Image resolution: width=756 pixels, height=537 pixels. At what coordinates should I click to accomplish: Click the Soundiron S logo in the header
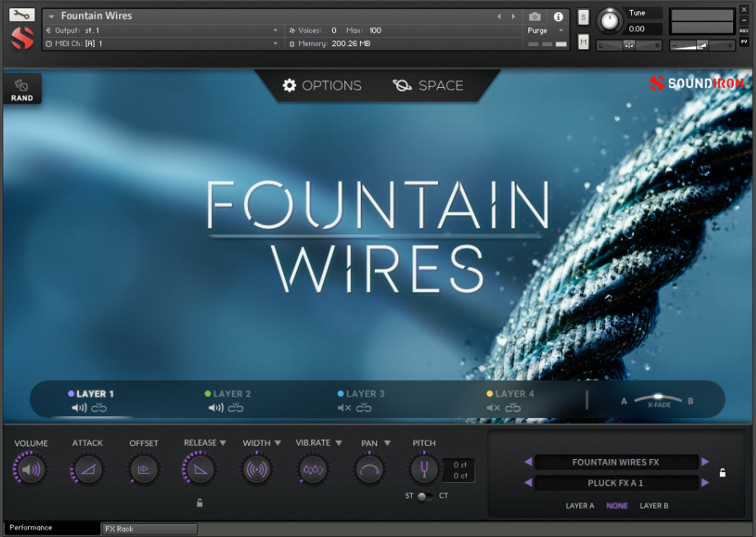22,38
